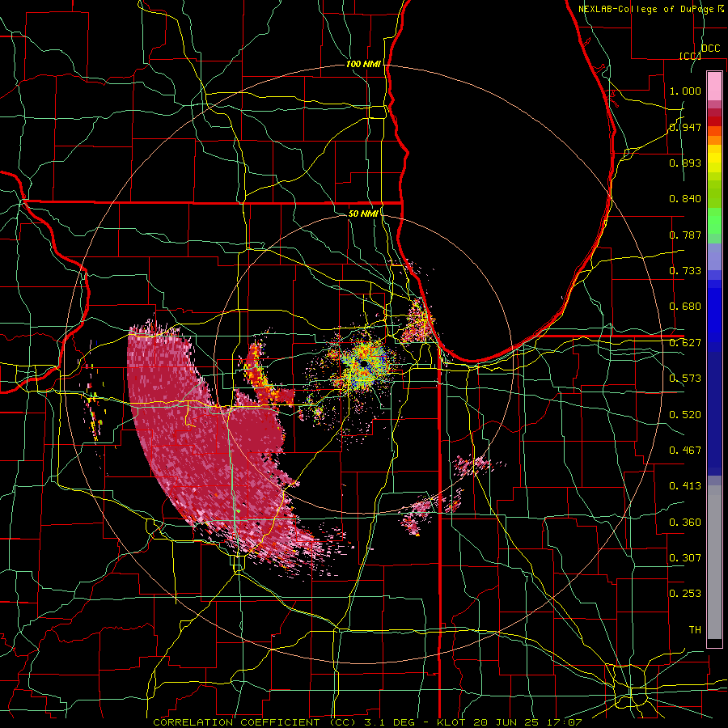Click the 0.360 scale value

pyautogui.click(x=685, y=522)
